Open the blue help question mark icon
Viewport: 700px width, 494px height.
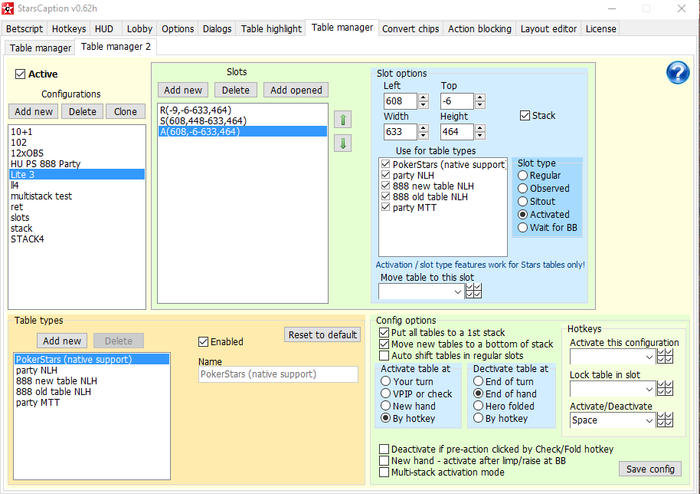click(x=678, y=72)
